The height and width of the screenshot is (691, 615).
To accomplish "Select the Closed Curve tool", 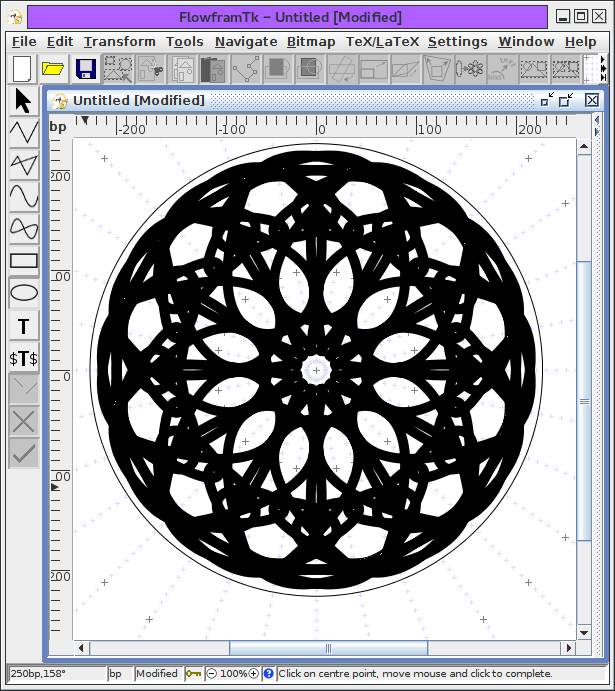I will [x=24, y=228].
